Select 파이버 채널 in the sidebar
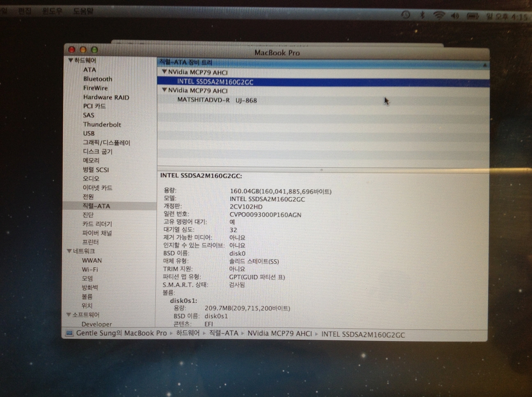Screen dimensions: 532x397 (97, 233)
